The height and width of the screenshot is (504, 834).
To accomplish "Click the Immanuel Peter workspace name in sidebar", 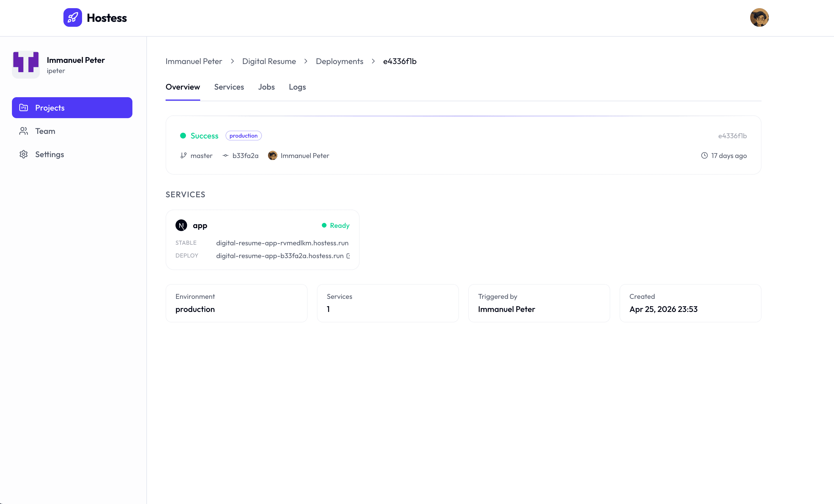I will click(76, 60).
